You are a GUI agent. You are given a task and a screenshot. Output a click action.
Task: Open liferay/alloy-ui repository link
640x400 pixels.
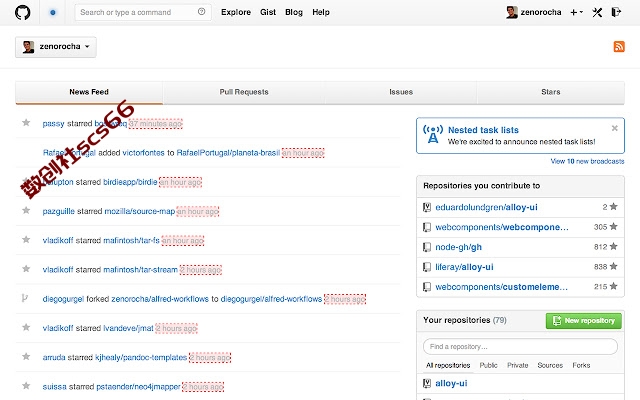(x=464, y=267)
